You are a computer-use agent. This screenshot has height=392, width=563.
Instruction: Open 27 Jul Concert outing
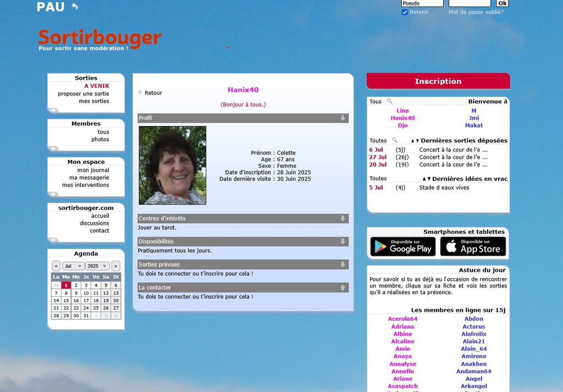coord(454,157)
